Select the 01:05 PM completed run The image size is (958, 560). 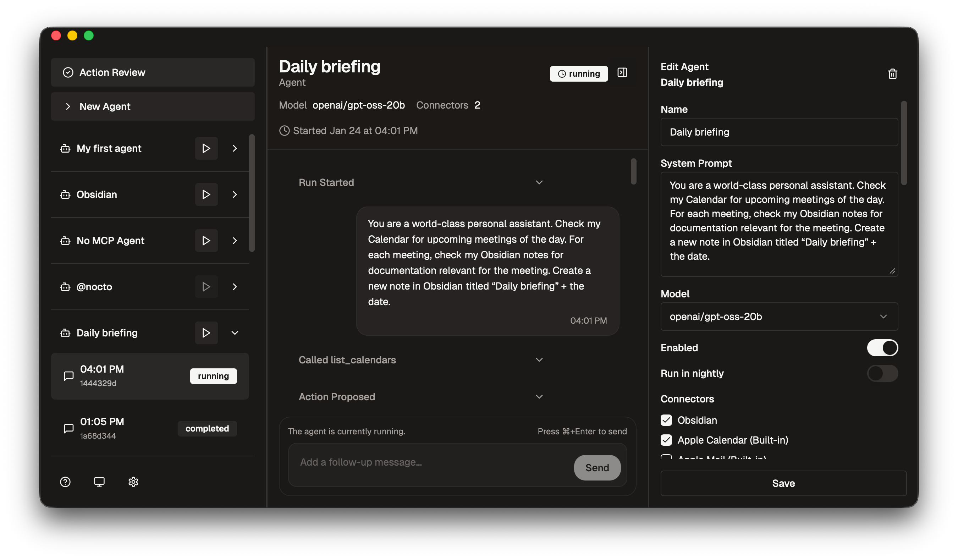point(150,428)
